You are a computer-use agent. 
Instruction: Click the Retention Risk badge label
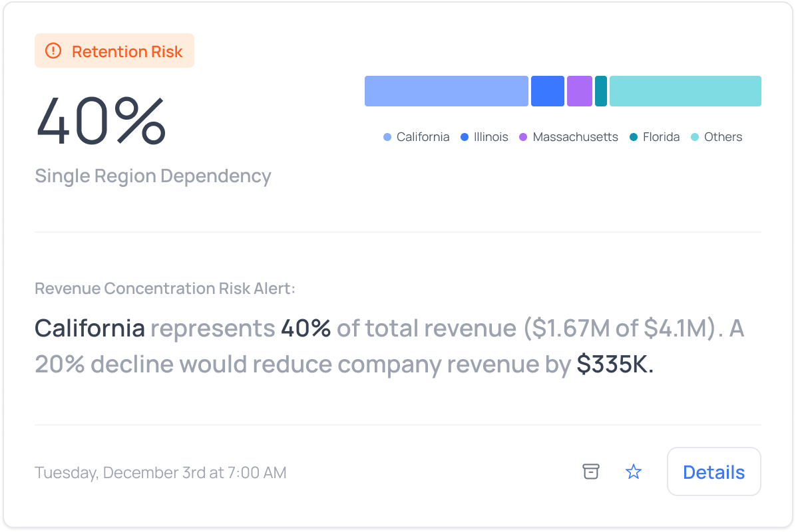[127, 51]
